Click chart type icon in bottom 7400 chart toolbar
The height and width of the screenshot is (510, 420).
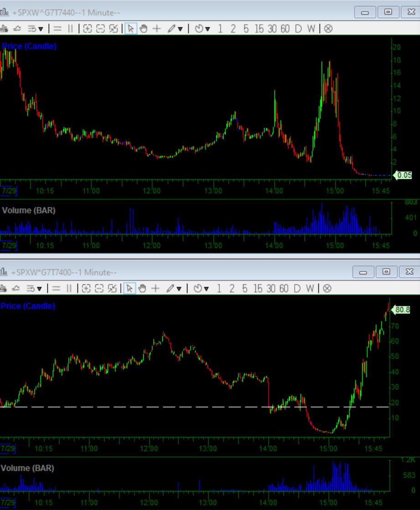coord(3,288)
